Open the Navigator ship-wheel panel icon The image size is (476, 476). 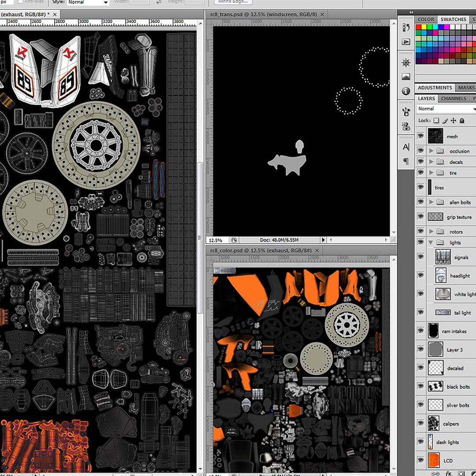pyautogui.click(x=406, y=63)
